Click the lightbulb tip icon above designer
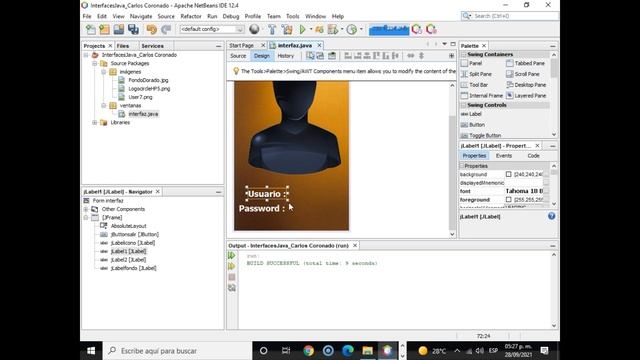 236,71
